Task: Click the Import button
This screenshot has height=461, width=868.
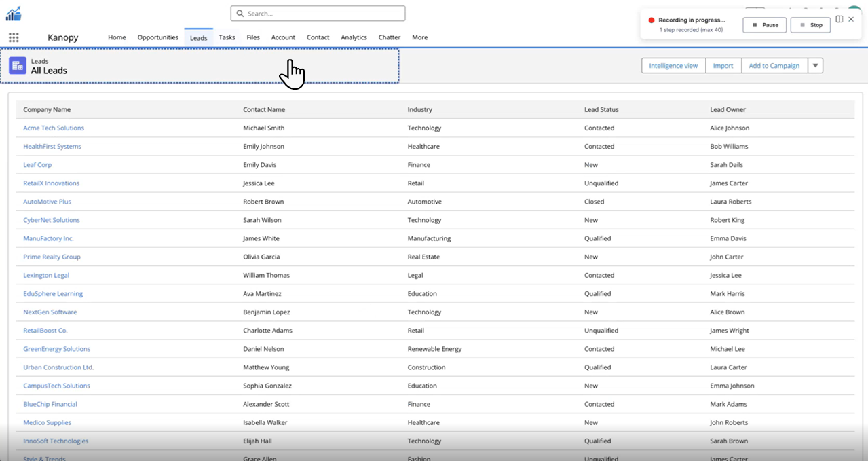Action: pos(723,66)
